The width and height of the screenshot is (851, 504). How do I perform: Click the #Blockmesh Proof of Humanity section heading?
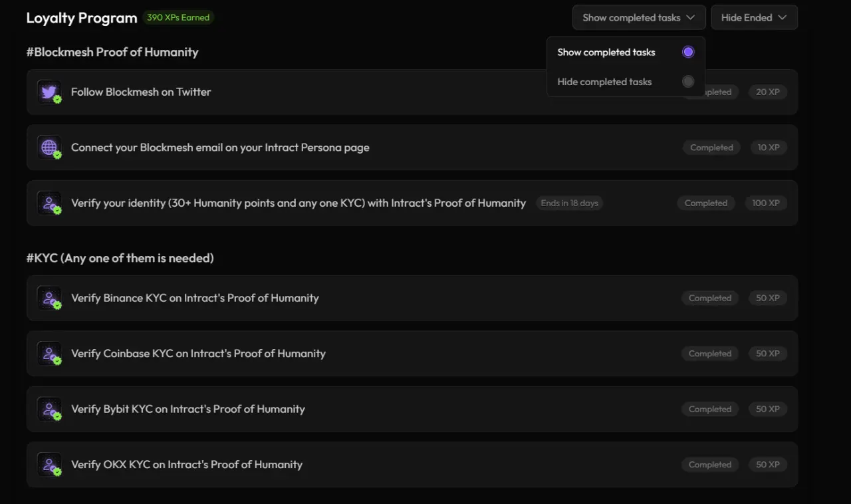112,52
